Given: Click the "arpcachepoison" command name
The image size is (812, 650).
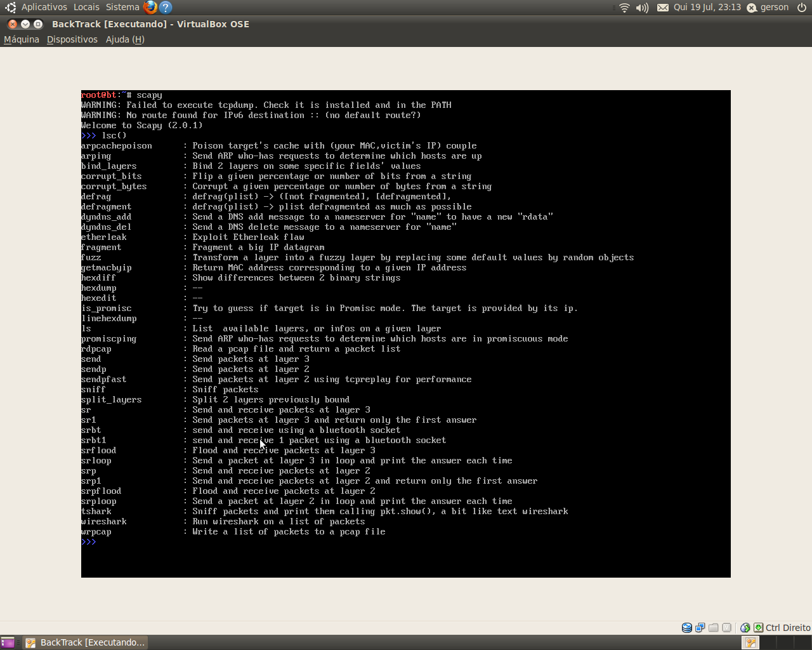Looking at the screenshot, I should click(x=117, y=146).
